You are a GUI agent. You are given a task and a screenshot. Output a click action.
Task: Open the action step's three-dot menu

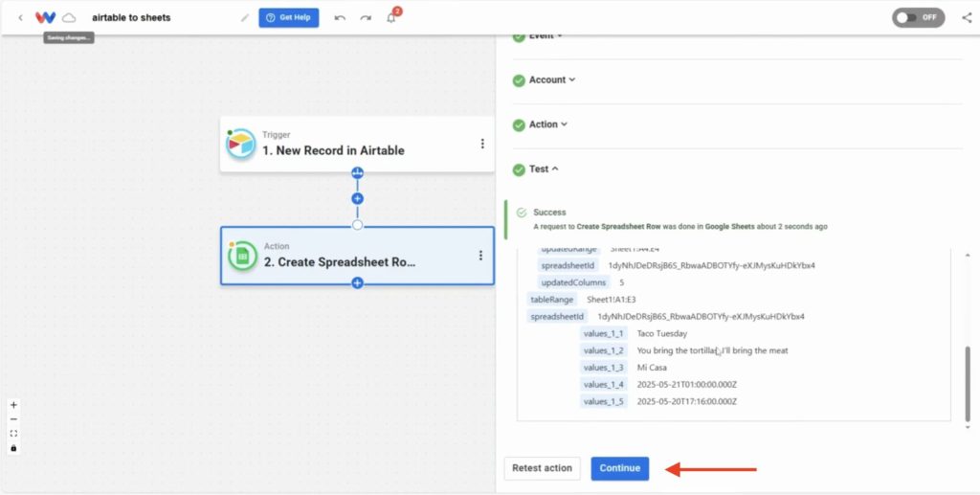click(x=480, y=256)
